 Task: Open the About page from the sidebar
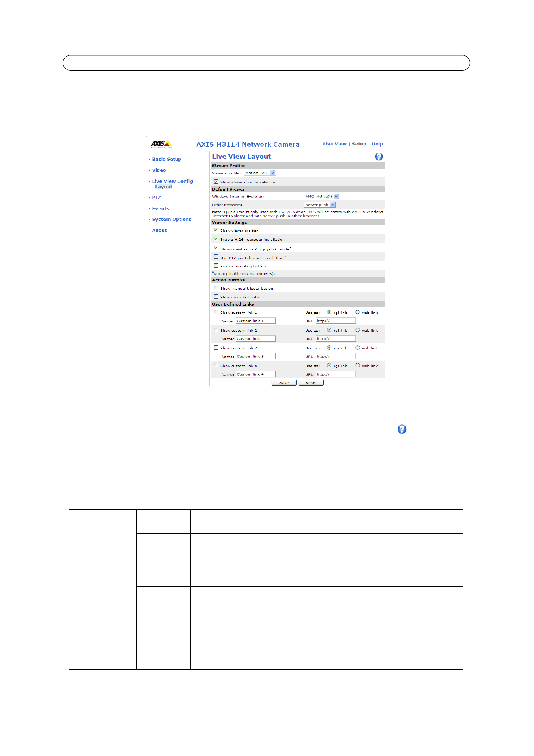tap(159, 230)
